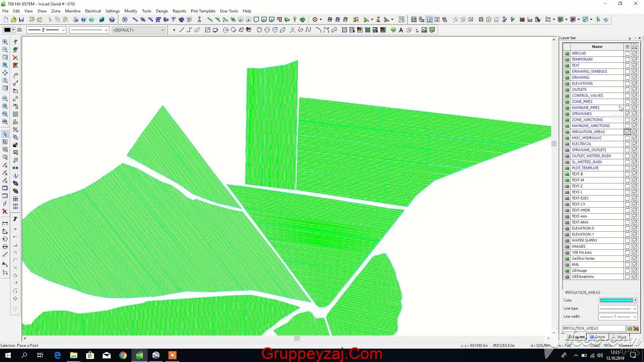Click the Undo arrow icon

coord(31,20)
